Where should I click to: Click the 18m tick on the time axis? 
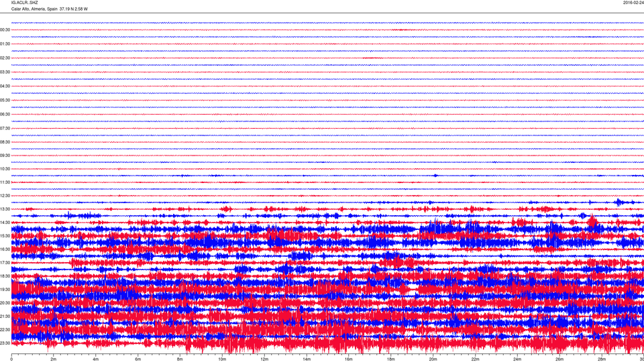(x=390, y=359)
